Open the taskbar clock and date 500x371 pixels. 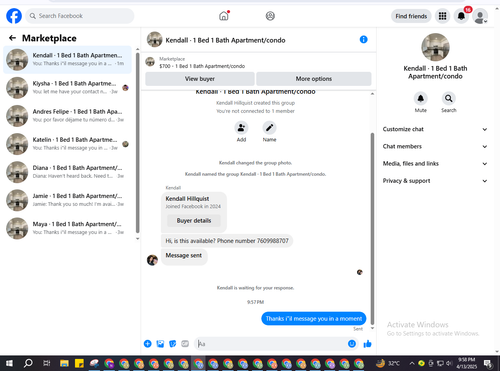[467, 363]
